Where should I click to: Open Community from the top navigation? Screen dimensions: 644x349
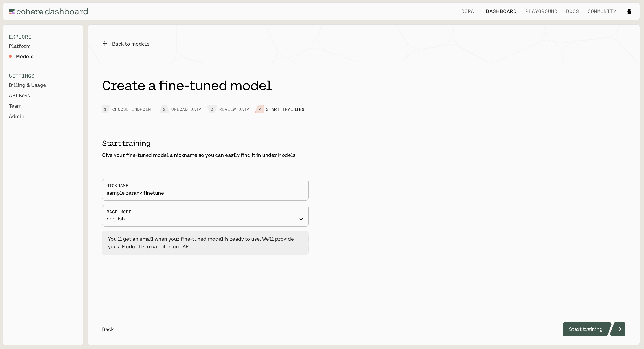pos(602,11)
